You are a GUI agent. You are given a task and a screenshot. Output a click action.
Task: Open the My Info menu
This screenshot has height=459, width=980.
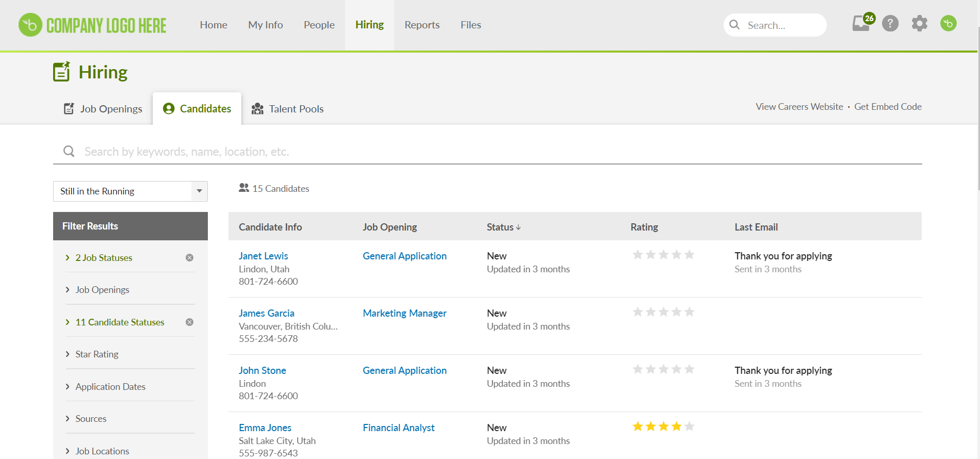point(266,25)
